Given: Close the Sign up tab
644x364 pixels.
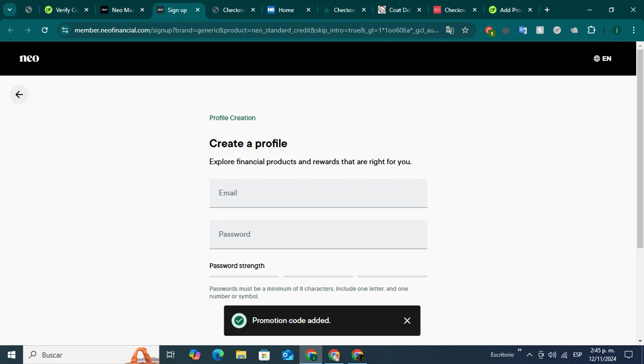Looking at the screenshot, I should 197,10.
